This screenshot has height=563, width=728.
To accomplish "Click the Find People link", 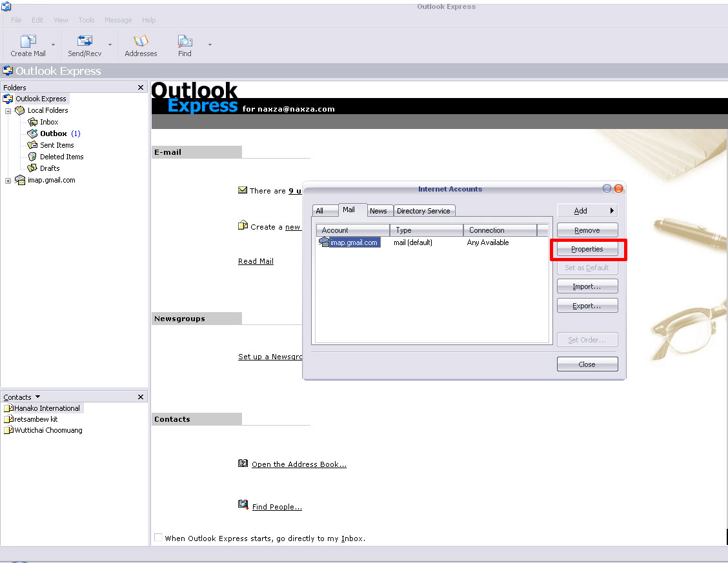I will coord(277,507).
